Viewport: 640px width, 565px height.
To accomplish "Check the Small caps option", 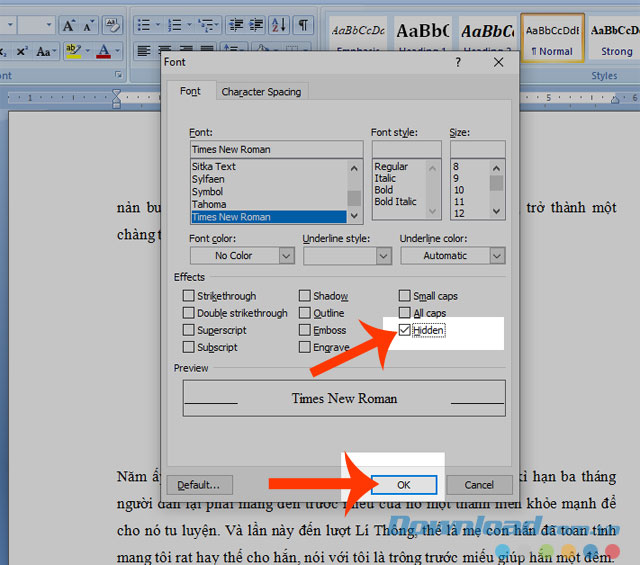I will 405,296.
